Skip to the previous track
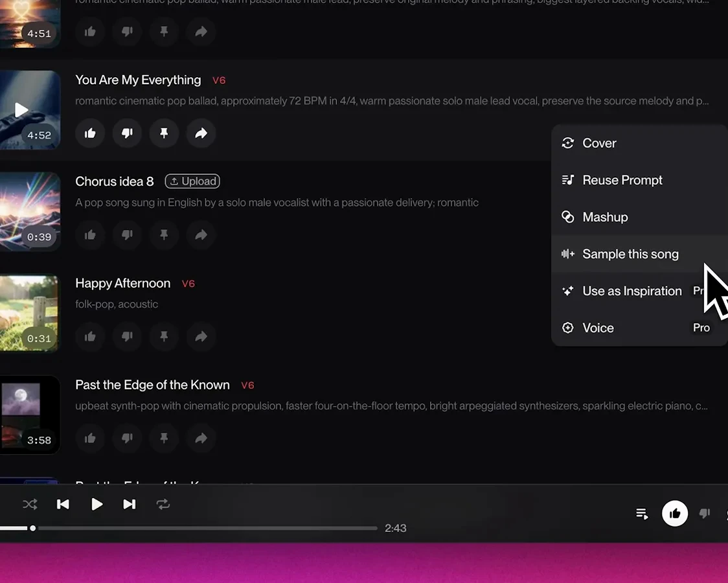The image size is (728, 583). [63, 504]
